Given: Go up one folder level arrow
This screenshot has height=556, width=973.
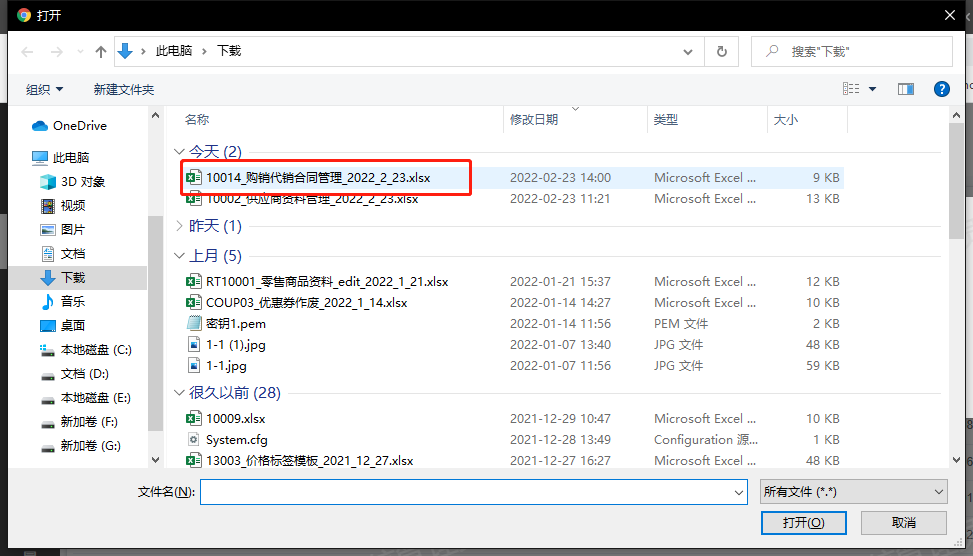Looking at the screenshot, I should [101, 52].
